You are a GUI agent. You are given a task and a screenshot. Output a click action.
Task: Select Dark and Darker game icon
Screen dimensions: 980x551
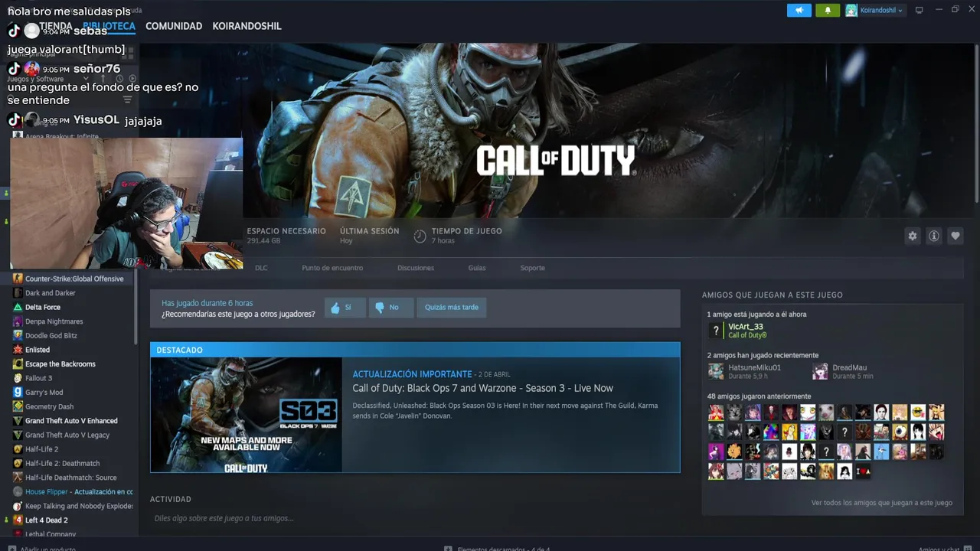pos(18,293)
